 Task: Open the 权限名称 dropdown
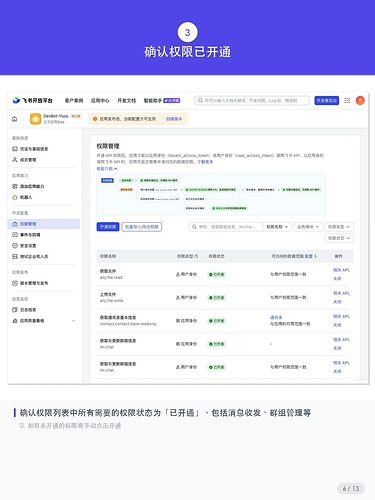tap(277, 227)
